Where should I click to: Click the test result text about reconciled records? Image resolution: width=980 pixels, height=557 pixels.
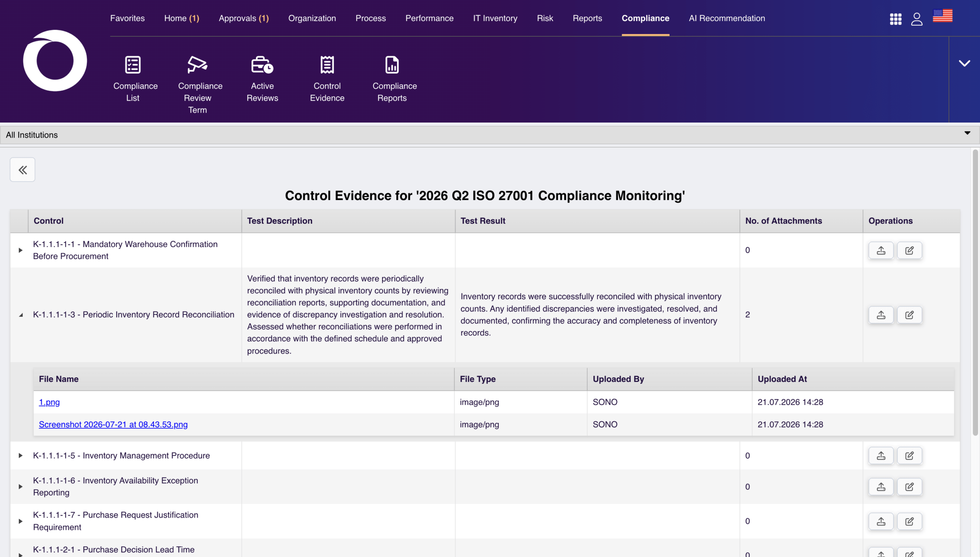(x=591, y=315)
